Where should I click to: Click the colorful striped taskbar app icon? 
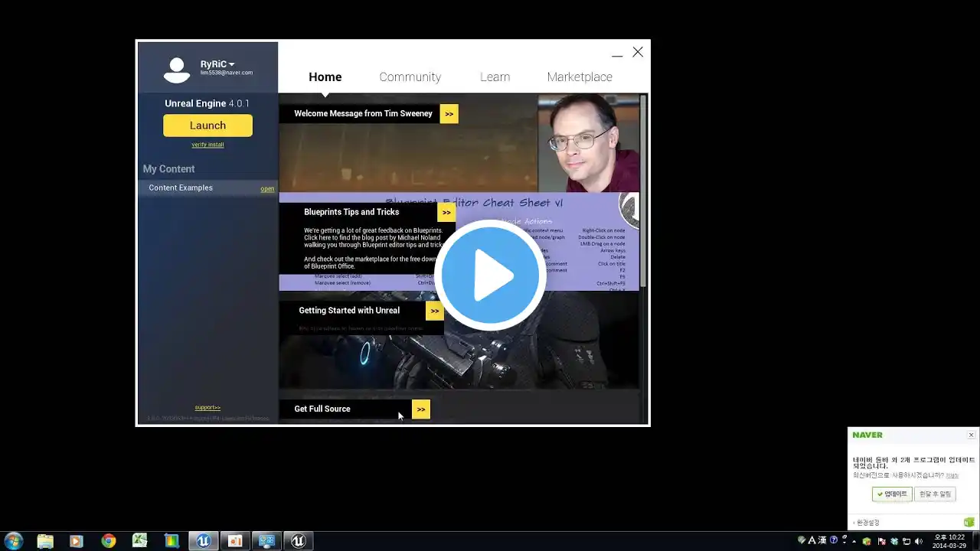[171, 541]
